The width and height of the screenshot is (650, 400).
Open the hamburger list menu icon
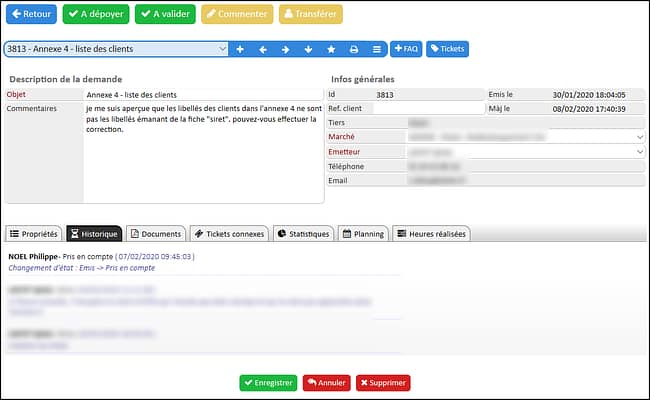pos(377,49)
